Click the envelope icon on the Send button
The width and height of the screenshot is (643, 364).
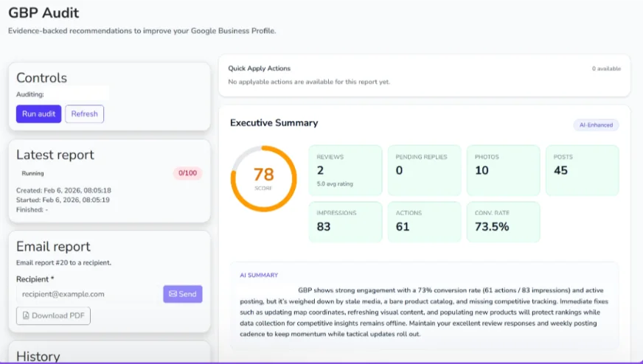pos(173,294)
